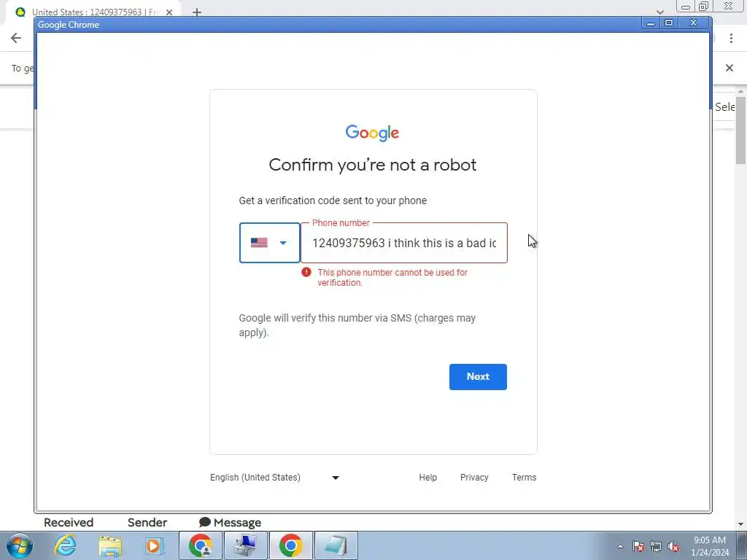Viewport: 747px width, 560px height.
Task: Close the United States : 12409375963 tab
Action: (x=169, y=12)
